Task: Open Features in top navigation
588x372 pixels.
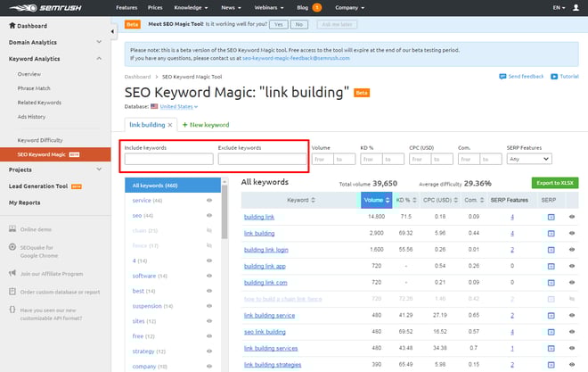Action: pos(127,7)
